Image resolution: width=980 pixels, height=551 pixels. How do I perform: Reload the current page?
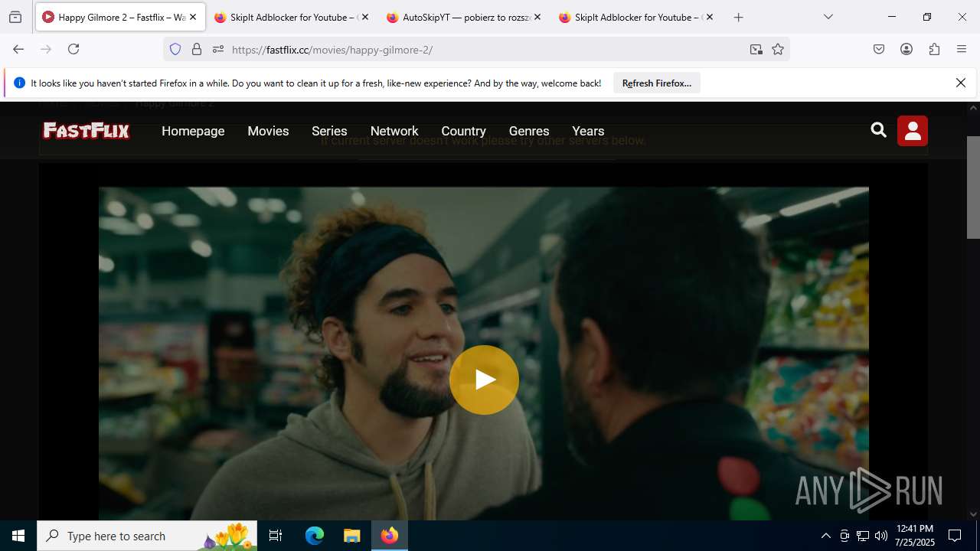click(x=73, y=49)
